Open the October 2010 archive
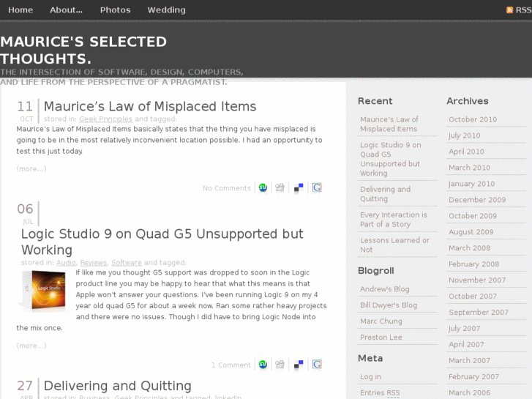This screenshot has width=532, height=399. [473, 119]
